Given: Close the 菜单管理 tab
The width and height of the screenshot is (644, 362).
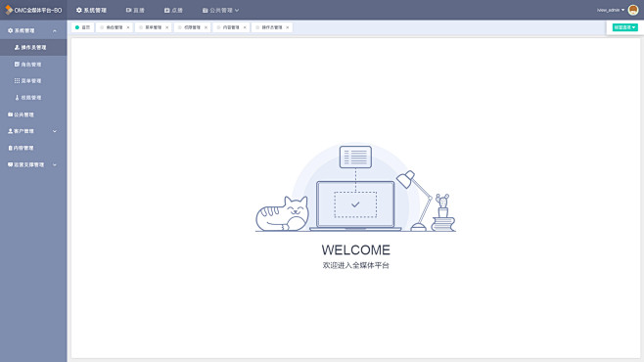Looking at the screenshot, I should 166,27.
